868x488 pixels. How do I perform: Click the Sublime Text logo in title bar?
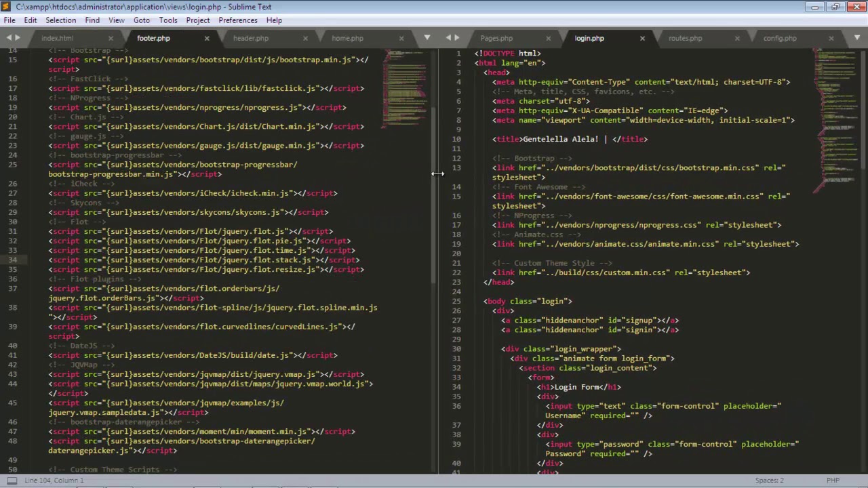click(7, 7)
